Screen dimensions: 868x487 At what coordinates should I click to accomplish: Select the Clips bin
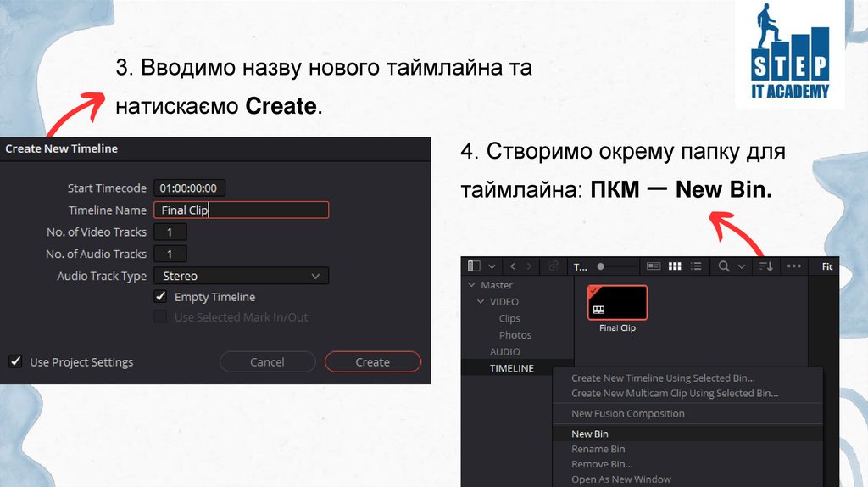pos(509,318)
